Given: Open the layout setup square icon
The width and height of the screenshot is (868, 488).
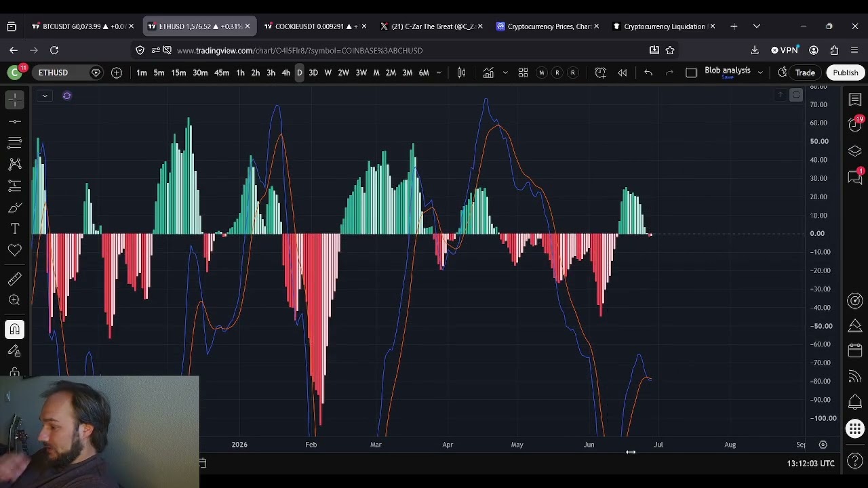Looking at the screenshot, I should [691, 73].
